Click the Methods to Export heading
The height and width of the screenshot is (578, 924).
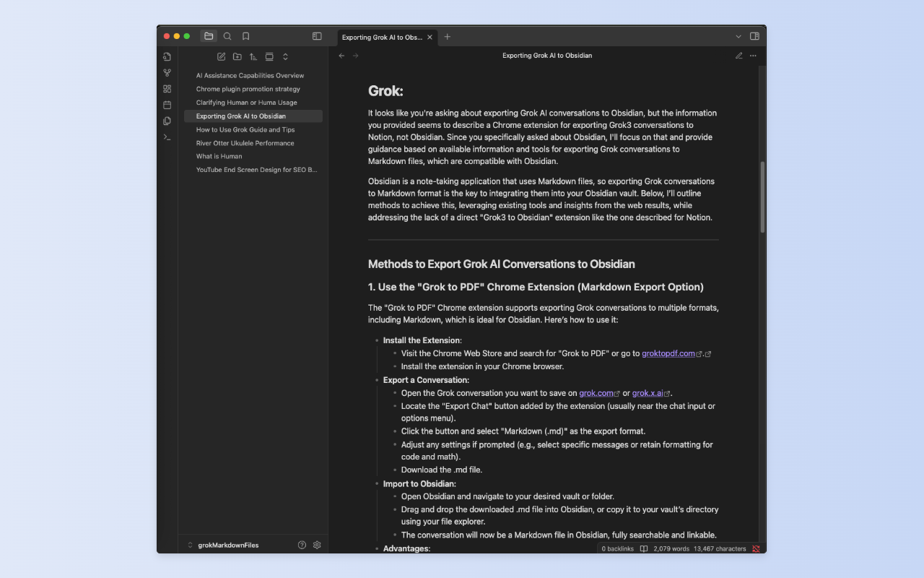pyautogui.click(x=502, y=264)
